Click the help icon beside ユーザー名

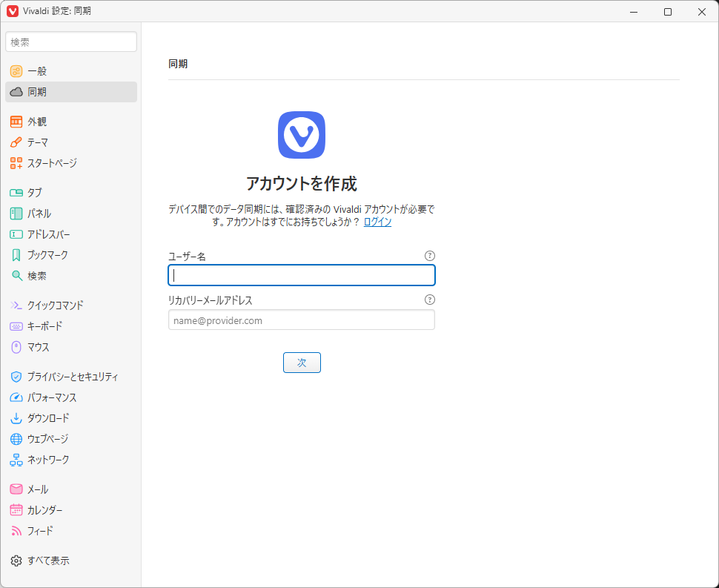(x=430, y=256)
